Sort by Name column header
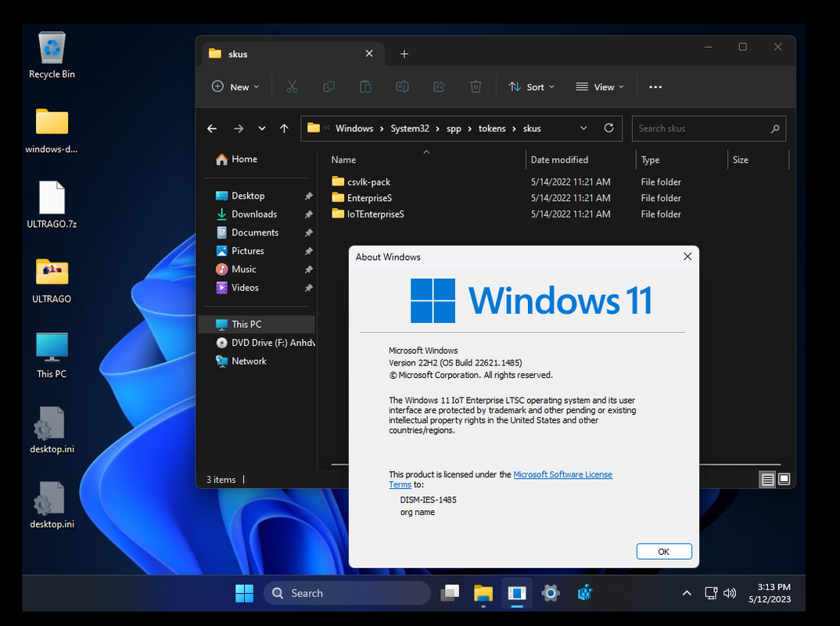 [x=427, y=160]
